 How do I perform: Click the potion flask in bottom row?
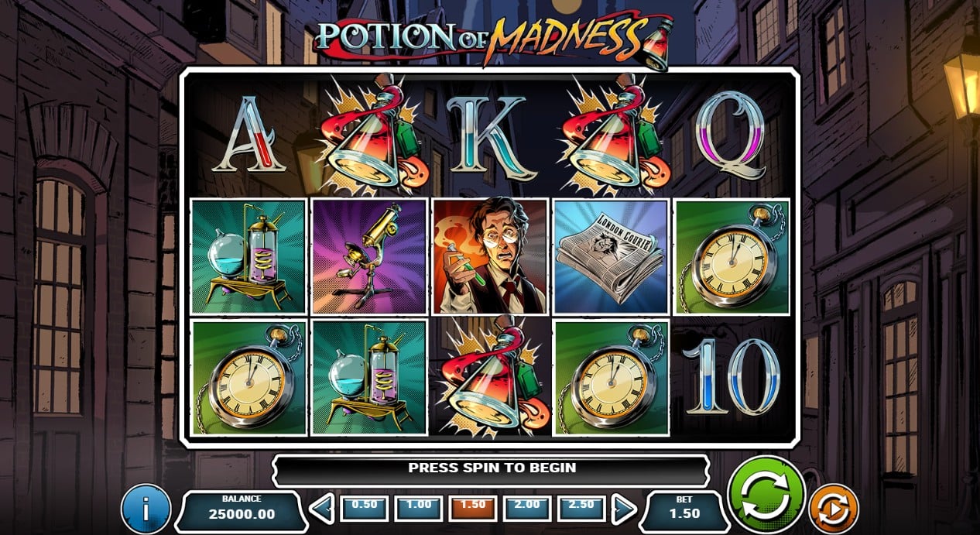(x=489, y=378)
